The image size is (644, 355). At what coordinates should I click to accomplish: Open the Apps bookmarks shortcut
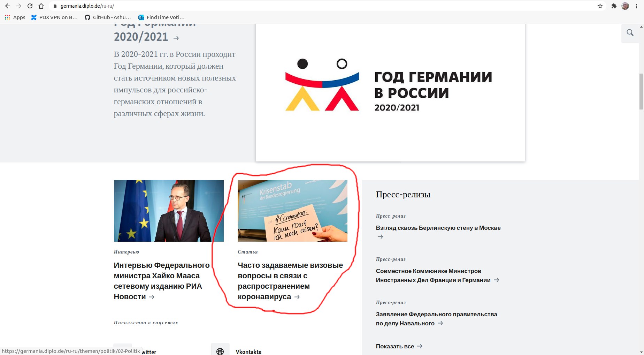[15, 17]
